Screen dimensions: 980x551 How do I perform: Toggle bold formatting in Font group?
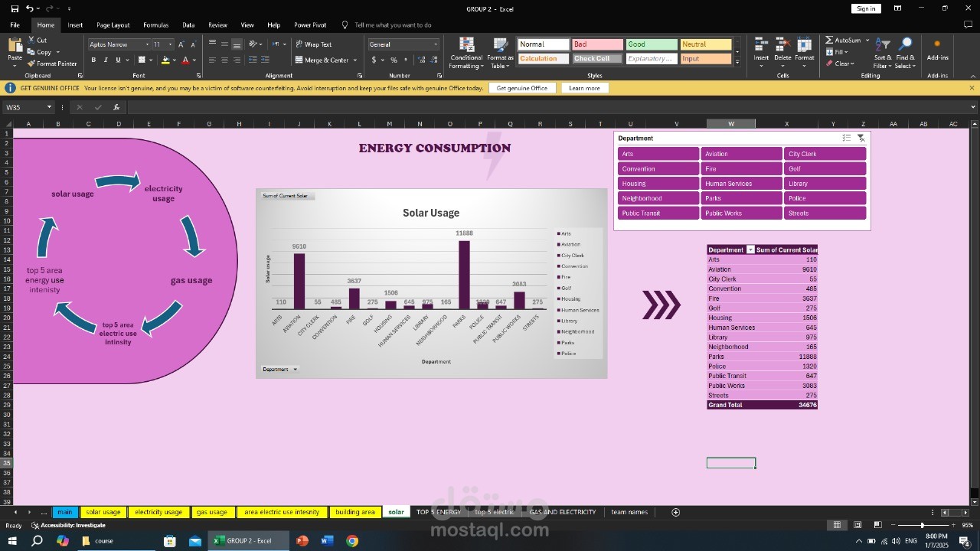click(93, 60)
